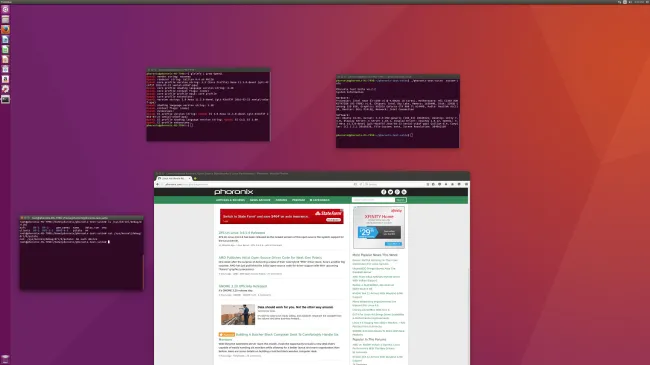The width and height of the screenshot is (650, 365).
Task: Focus the Phoronix site search field
Action: pos(373,200)
